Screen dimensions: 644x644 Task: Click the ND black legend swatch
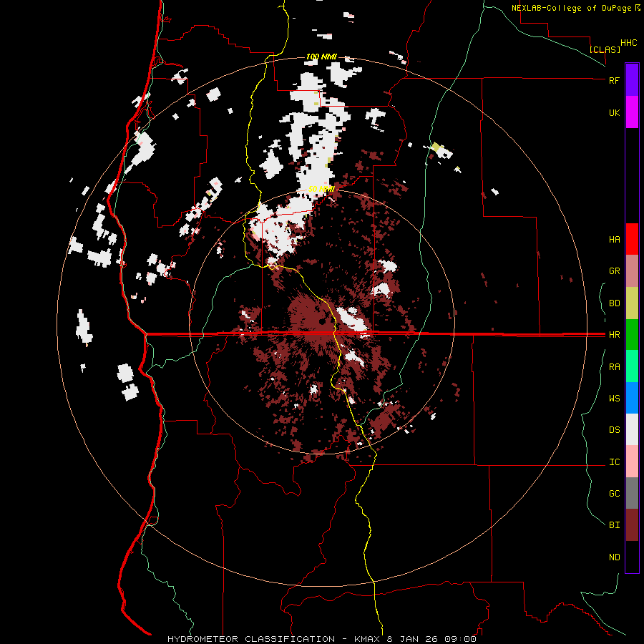point(632,557)
